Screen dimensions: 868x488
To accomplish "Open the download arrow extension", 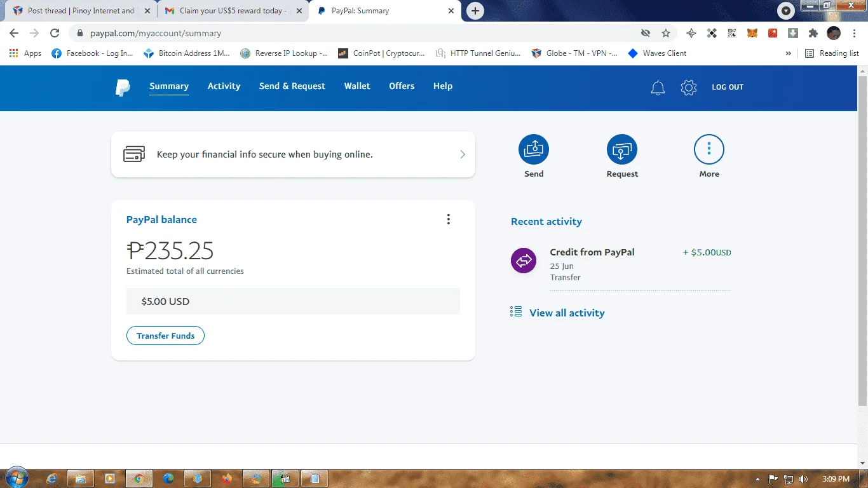I will 793,33.
